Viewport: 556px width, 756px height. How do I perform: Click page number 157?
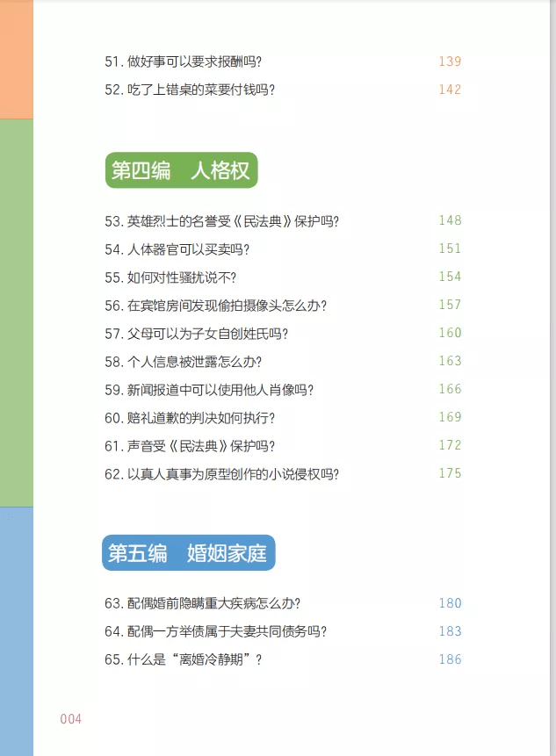[x=450, y=304]
